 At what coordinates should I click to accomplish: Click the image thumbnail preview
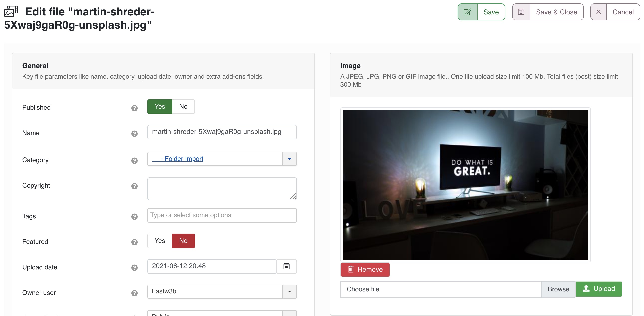click(466, 185)
